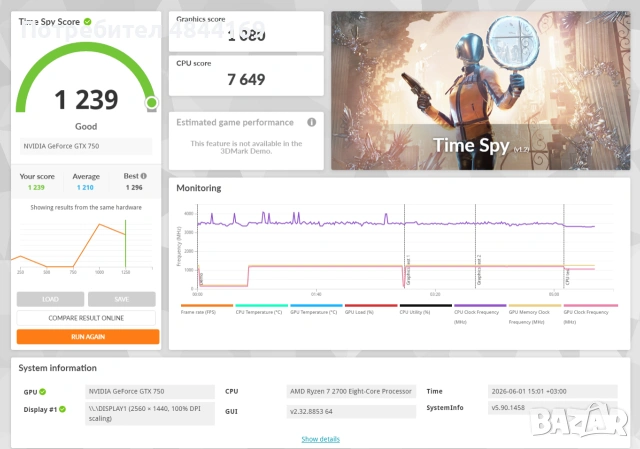Open the Estimated game performance info icon

point(311,122)
